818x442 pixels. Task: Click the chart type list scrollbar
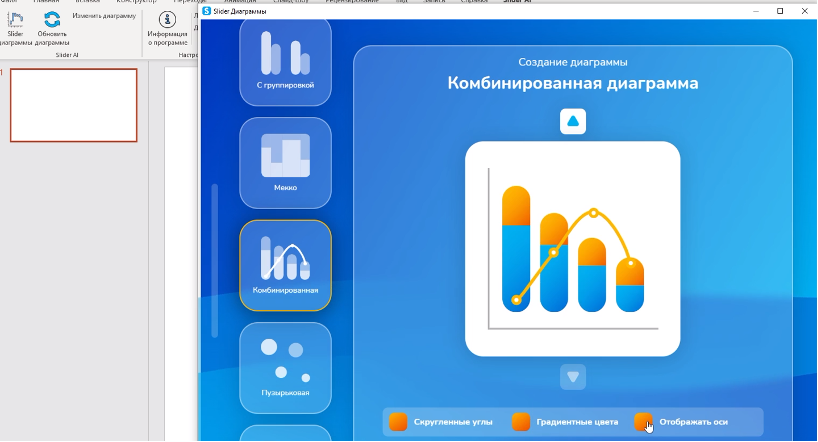214,261
